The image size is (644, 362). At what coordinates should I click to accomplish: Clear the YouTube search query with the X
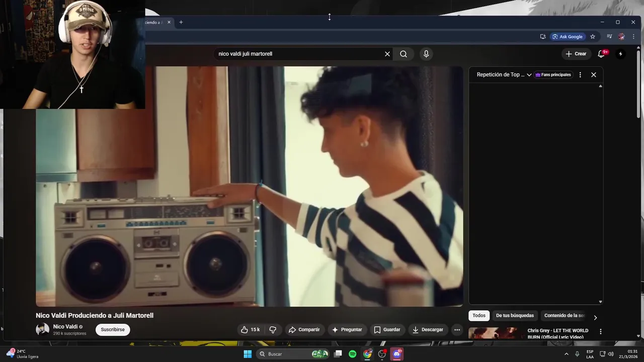(387, 54)
